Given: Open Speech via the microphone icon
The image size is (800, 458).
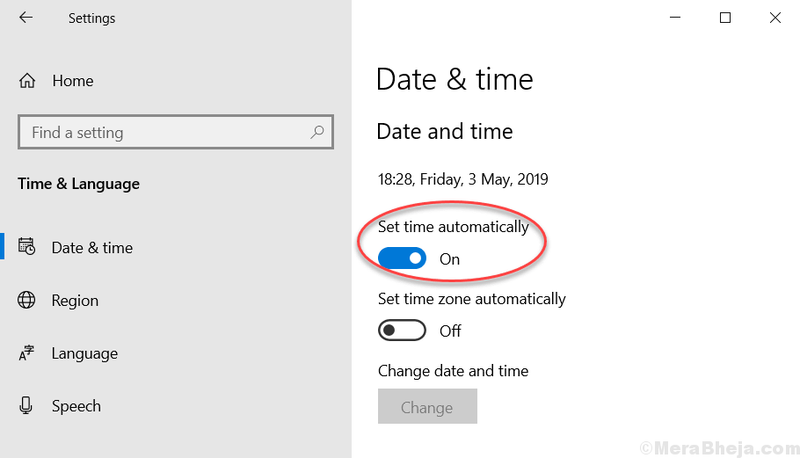Looking at the screenshot, I should point(26,405).
